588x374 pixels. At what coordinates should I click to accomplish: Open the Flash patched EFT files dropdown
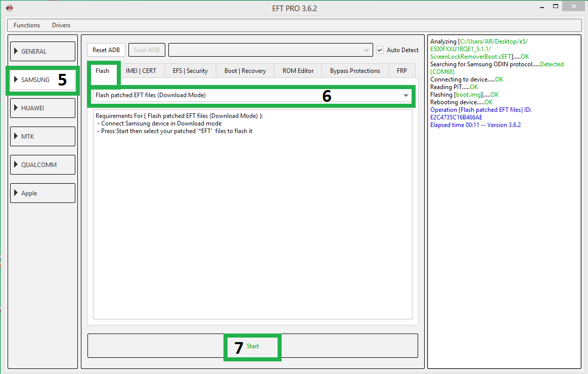point(252,95)
